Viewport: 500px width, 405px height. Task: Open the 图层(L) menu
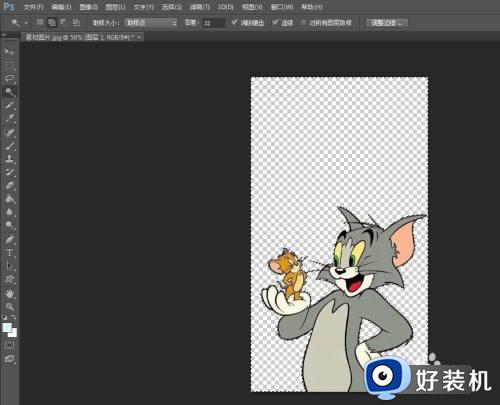point(115,7)
